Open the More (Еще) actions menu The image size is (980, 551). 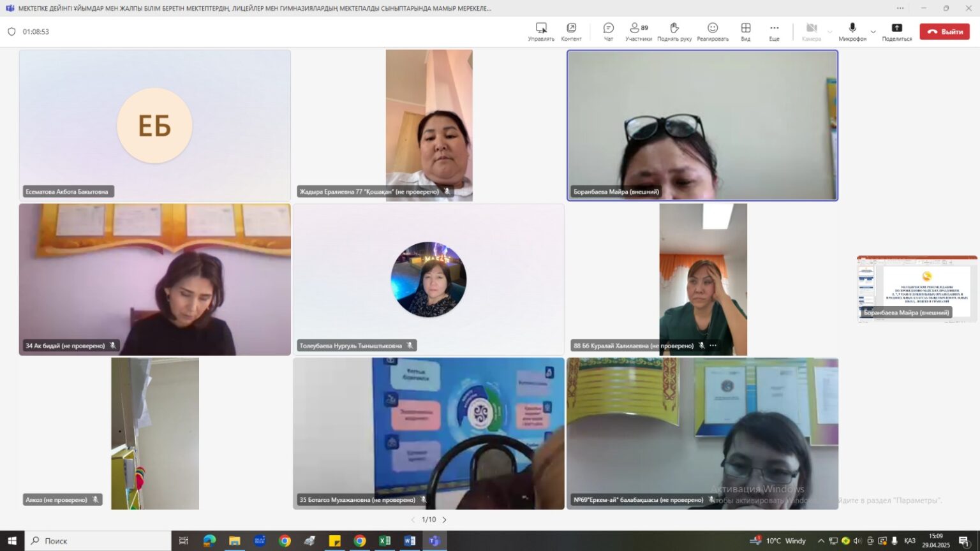[774, 31]
